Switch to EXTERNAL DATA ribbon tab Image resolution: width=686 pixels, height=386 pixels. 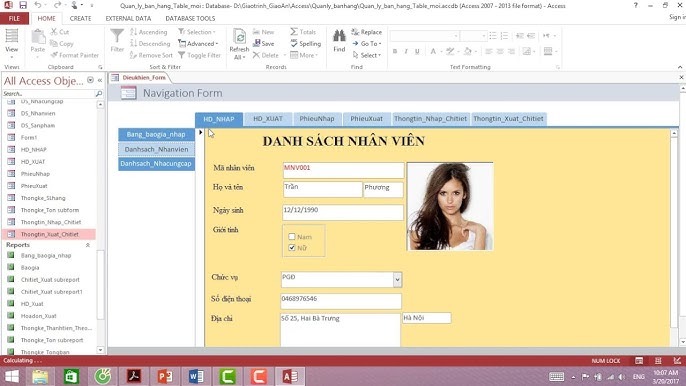click(x=128, y=18)
